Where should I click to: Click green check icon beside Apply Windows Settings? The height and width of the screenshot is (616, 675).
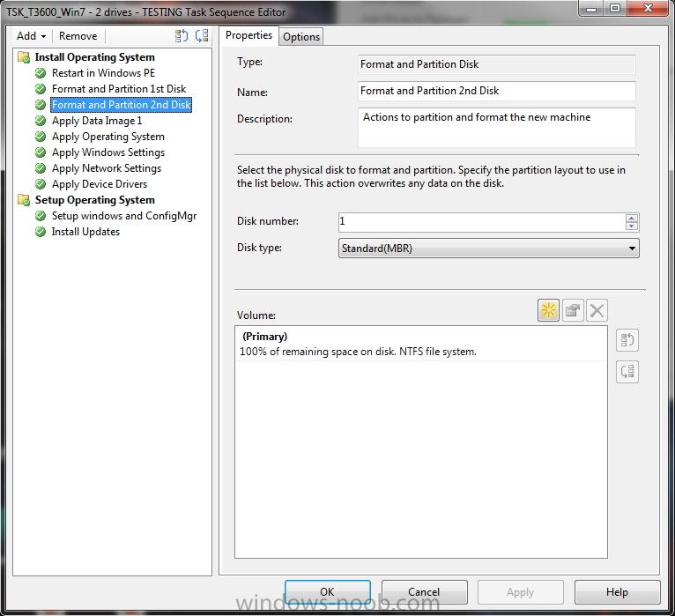41,152
